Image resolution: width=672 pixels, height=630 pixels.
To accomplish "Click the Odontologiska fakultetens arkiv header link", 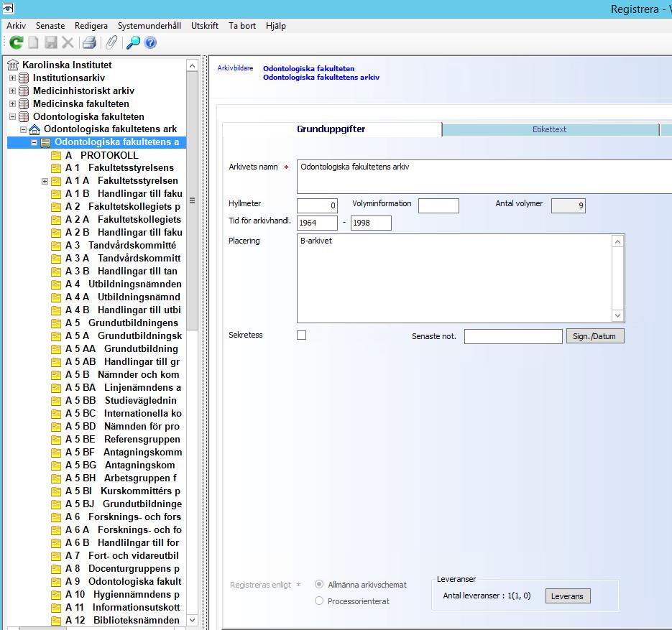I will click(321, 77).
